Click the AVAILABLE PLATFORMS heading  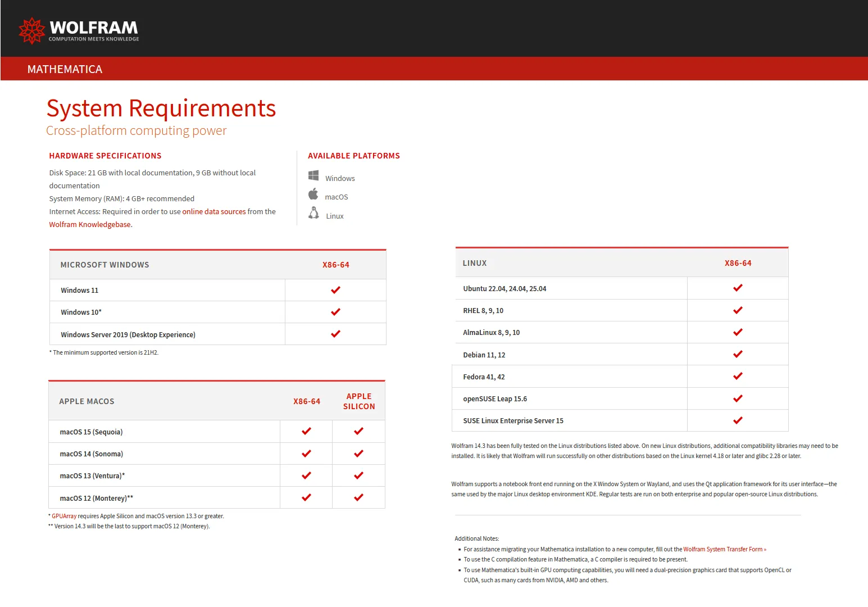pyautogui.click(x=354, y=156)
